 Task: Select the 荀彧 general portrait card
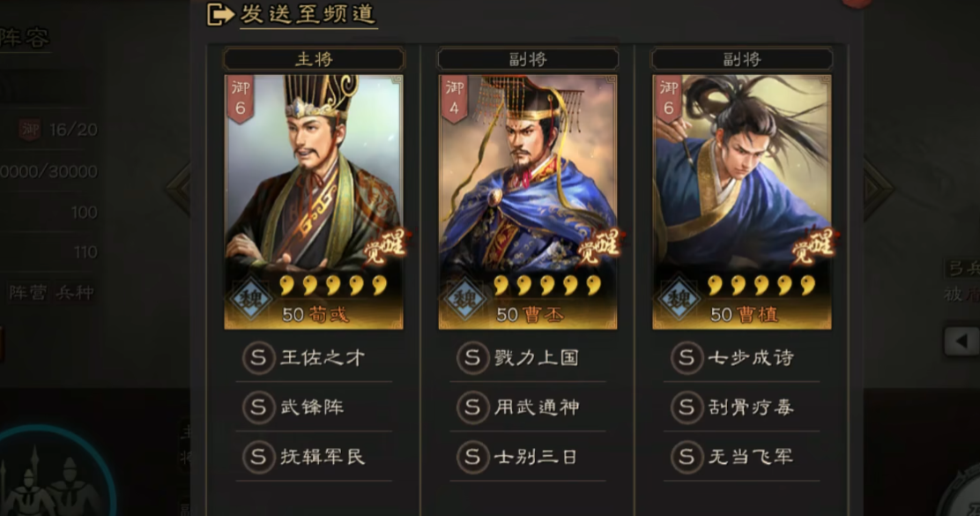click(314, 202)
